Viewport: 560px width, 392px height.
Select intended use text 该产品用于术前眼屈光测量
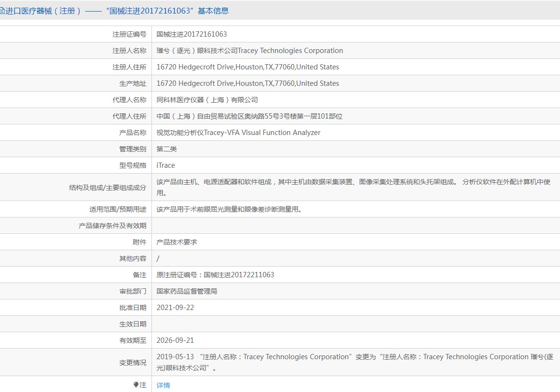(229, 209)
